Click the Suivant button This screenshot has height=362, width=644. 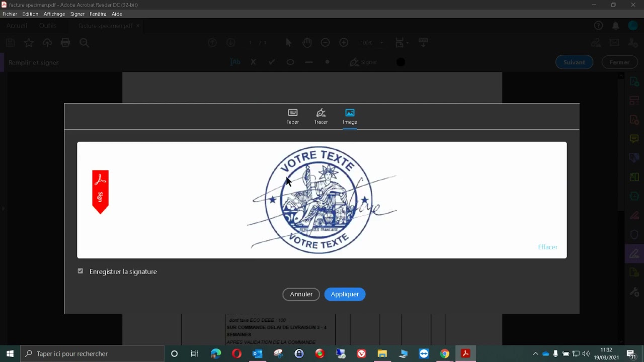click(574, 62)
